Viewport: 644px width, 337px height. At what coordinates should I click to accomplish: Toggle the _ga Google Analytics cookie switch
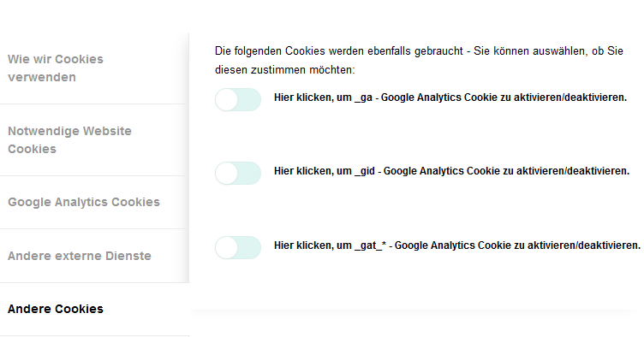[x=238, y=99]
